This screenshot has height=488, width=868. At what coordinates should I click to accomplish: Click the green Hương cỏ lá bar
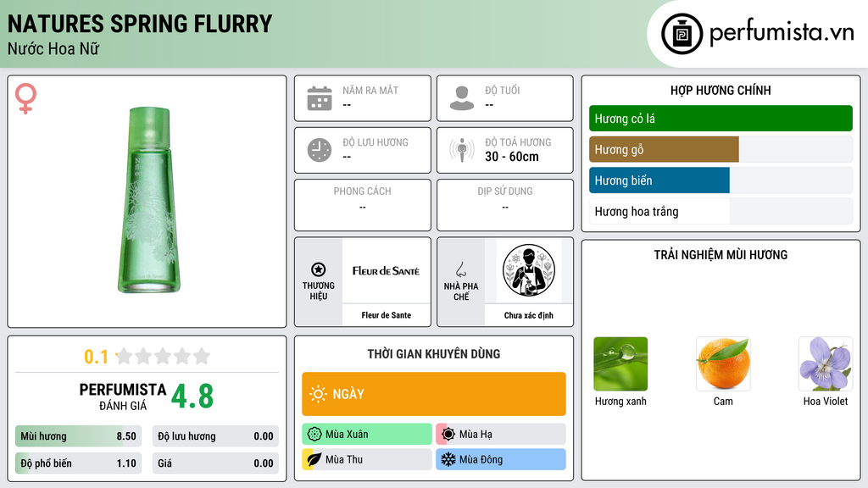721,119
